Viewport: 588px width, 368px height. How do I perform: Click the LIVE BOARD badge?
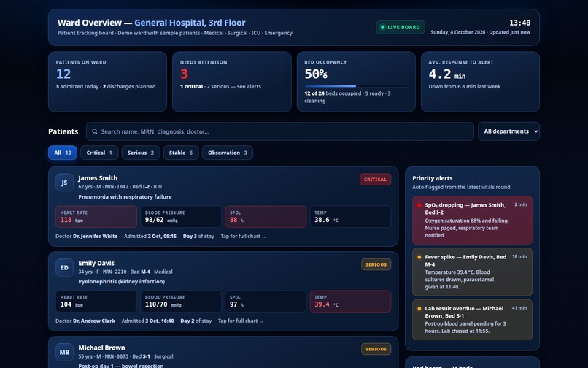click(400, 27)
